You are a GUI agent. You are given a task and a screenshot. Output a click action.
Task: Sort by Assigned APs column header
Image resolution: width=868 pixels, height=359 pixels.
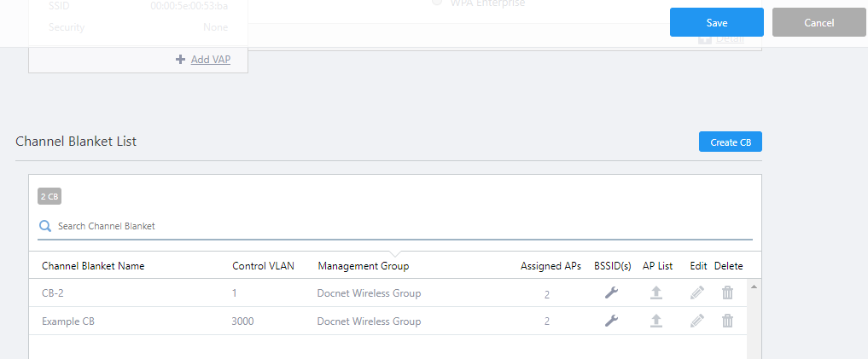coord(551,266)
